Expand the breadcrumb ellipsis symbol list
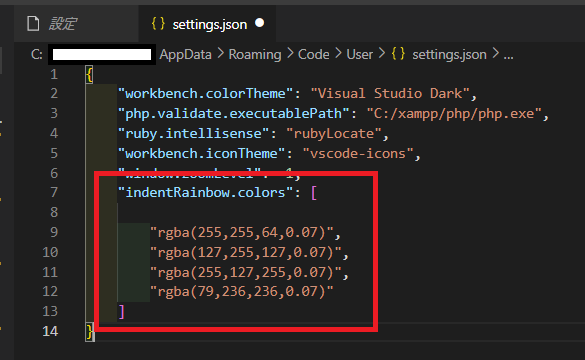Screen dimensions: 585x360 coord(508,56)
